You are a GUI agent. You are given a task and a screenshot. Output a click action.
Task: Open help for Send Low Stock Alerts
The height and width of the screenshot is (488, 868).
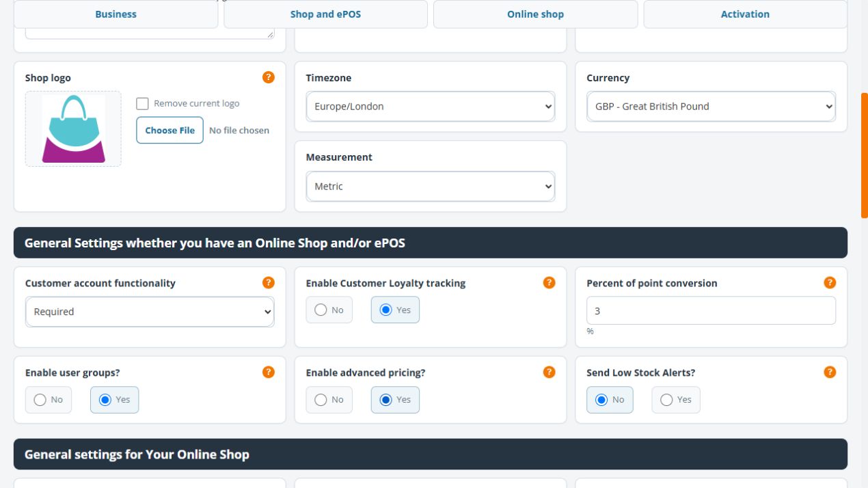point(830,372)
